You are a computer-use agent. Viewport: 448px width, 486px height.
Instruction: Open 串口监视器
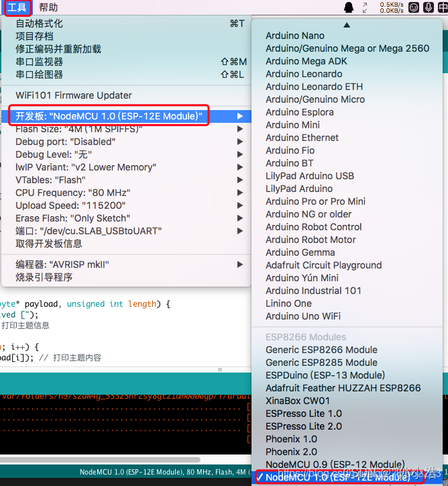click(x=126, y=62)
